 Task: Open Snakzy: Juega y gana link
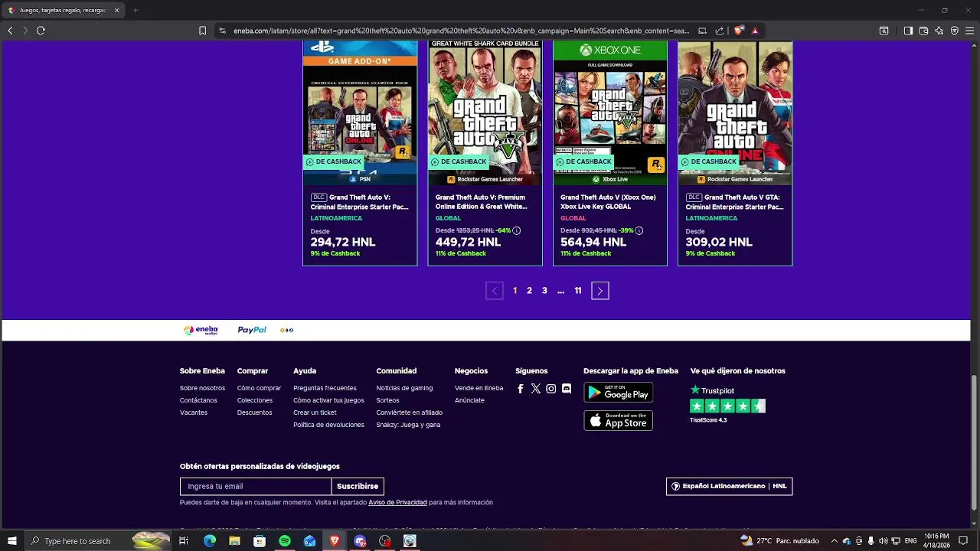tap(408, 425)
